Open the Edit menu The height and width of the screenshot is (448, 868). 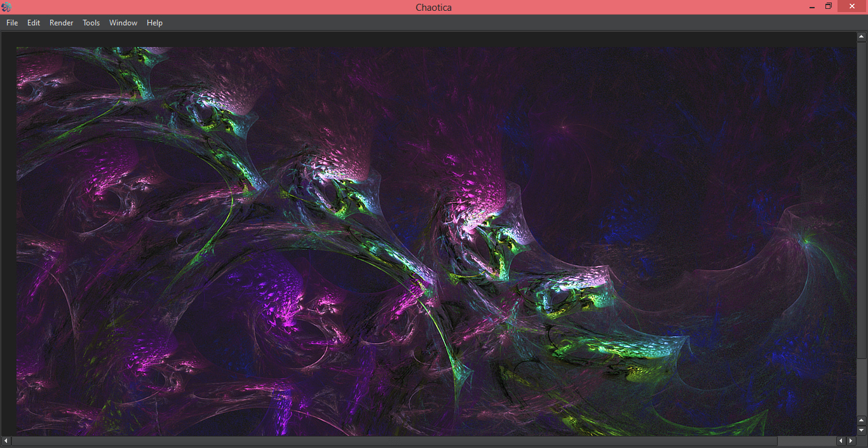pos(34,23)
